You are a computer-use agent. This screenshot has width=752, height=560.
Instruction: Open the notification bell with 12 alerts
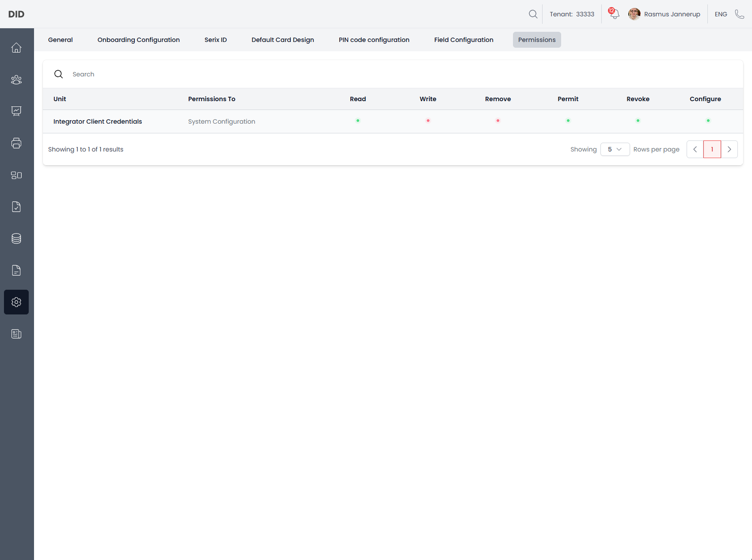[x=614, y=14]
